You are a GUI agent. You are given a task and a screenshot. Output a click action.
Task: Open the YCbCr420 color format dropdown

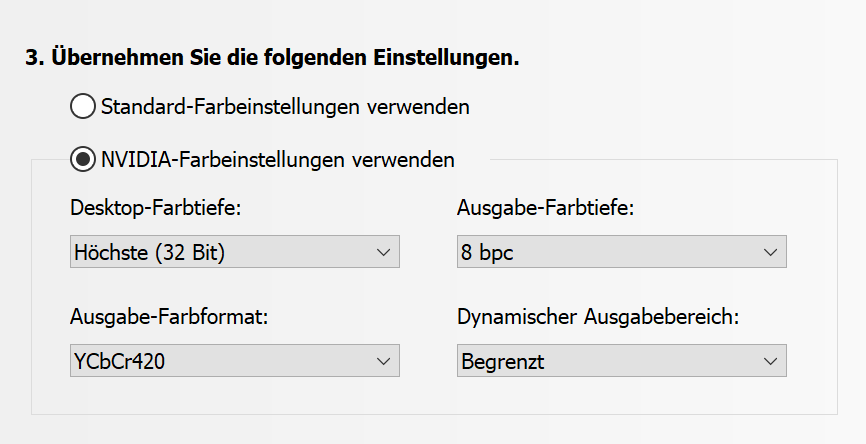234,361
